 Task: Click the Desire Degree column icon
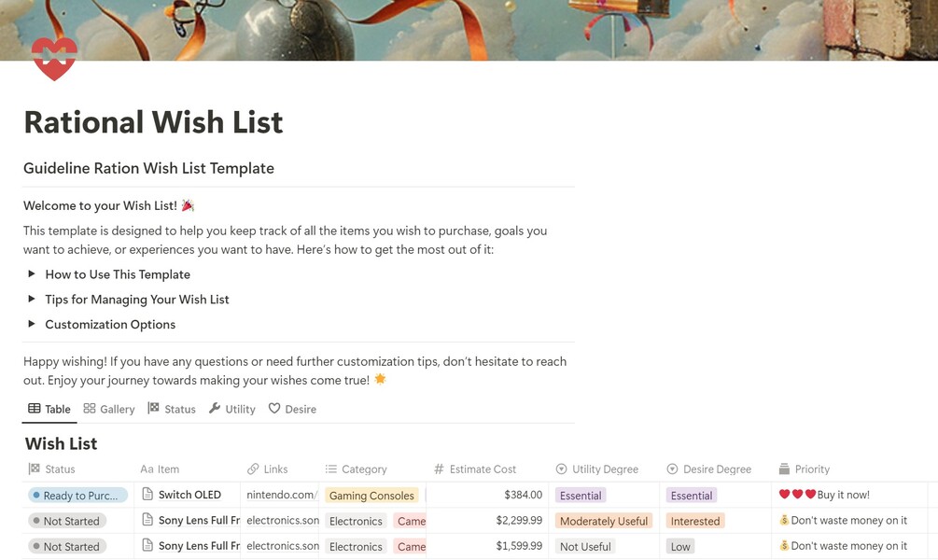[x=673, y=469]
